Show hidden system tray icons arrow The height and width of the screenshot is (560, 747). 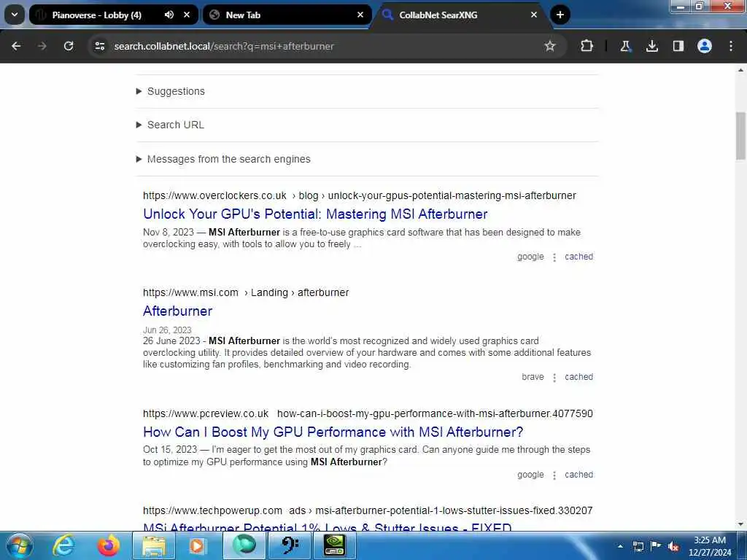coord(620,546)
